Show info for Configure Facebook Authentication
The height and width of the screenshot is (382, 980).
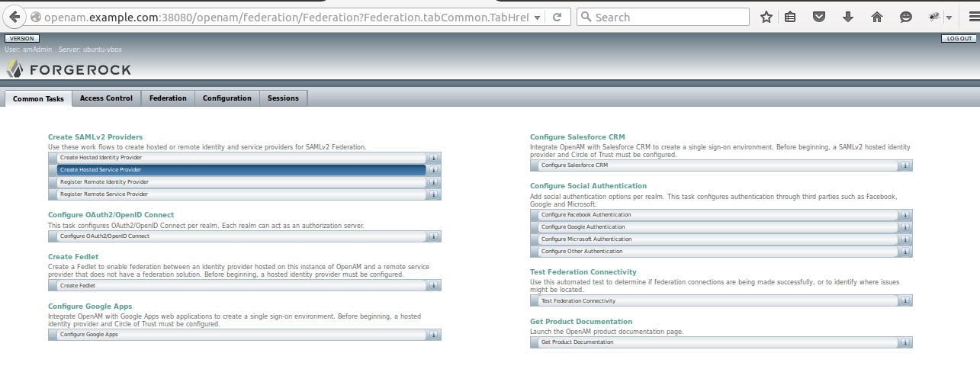(x=905, y=214)
